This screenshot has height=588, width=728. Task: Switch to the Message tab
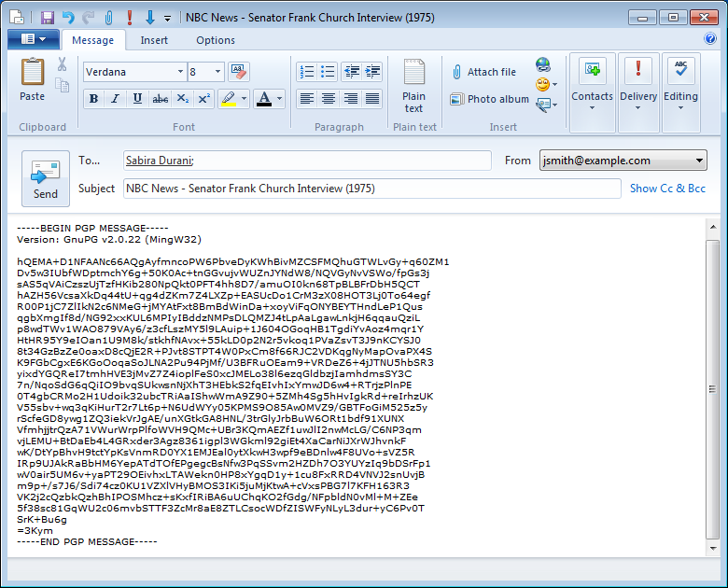click(x=92, y=40)
